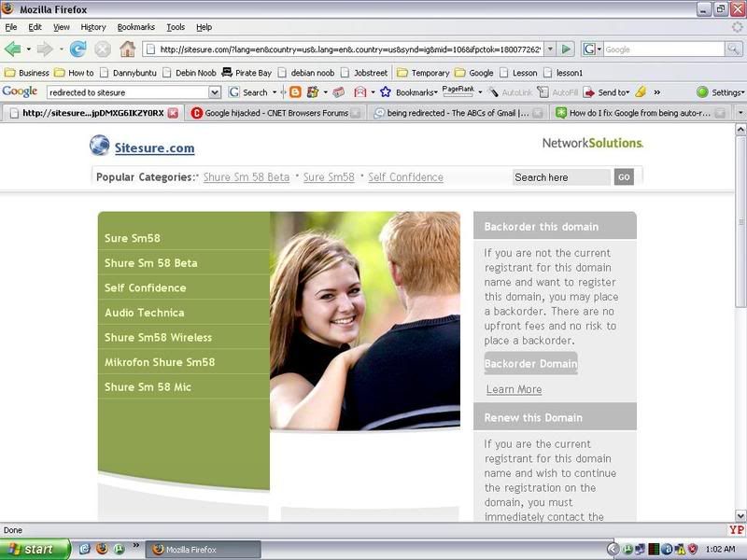The height and width of the screenshot is (560, 747).
Task: Click the Learn More link
Action: point(514,389)
